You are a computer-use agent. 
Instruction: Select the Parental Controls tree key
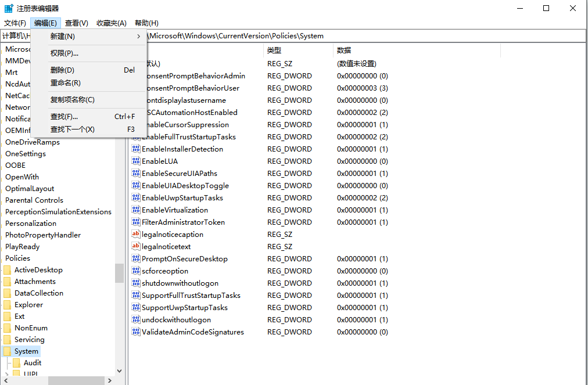coord(34,200)
